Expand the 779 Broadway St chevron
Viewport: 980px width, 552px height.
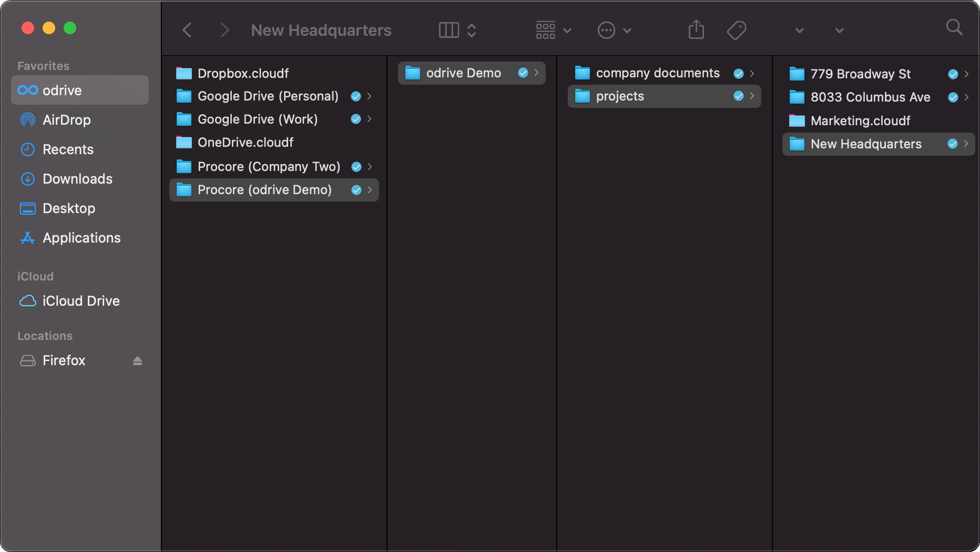click(966, 74)
